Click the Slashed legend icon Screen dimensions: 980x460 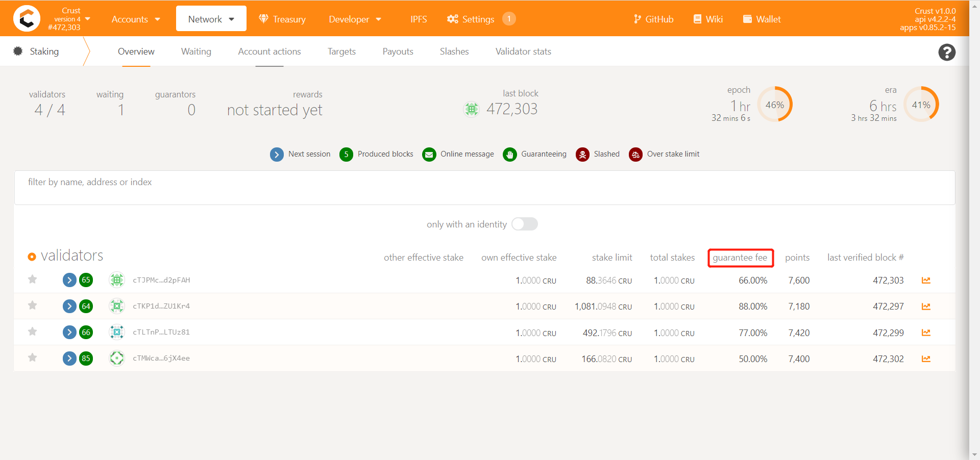[x=582, y=154]
